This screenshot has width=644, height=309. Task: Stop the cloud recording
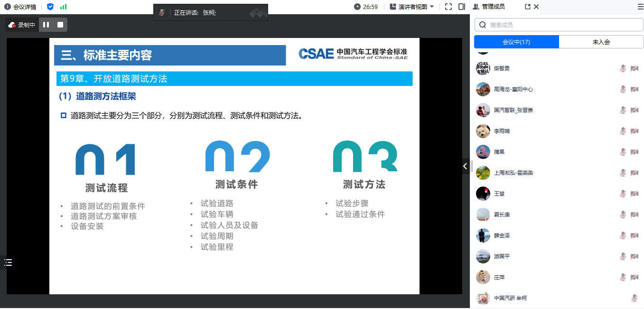pos(60,25)
